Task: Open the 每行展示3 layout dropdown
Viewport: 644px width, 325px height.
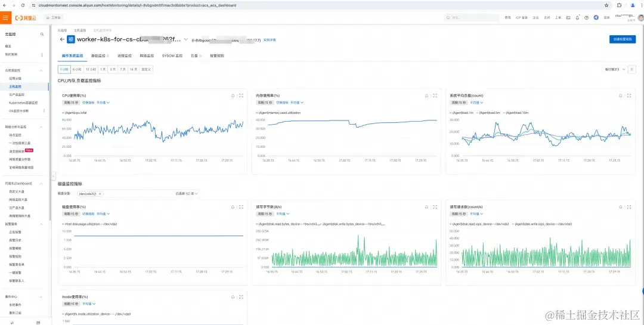Action: [x=614, y=69]
